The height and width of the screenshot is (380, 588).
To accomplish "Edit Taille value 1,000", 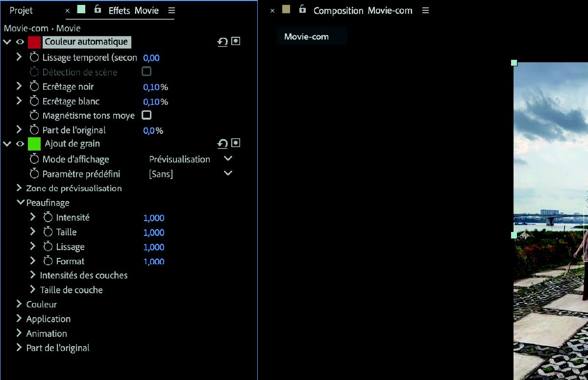I will click(x=154, y=233).
